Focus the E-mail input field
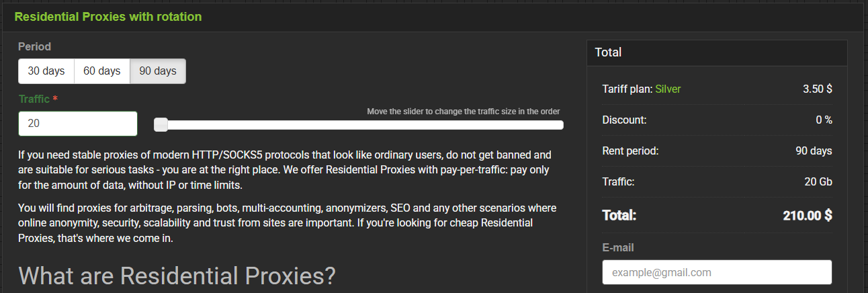This screenshot has width=868, height=293. pos(717,272)
